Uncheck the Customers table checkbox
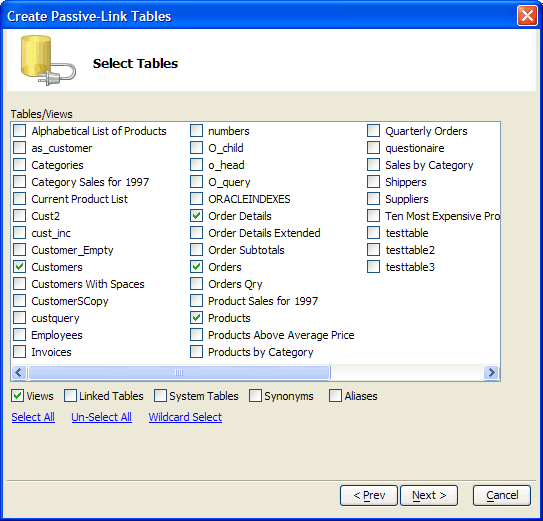The width and height of the screenshot is (543, 521). [19, 267]
